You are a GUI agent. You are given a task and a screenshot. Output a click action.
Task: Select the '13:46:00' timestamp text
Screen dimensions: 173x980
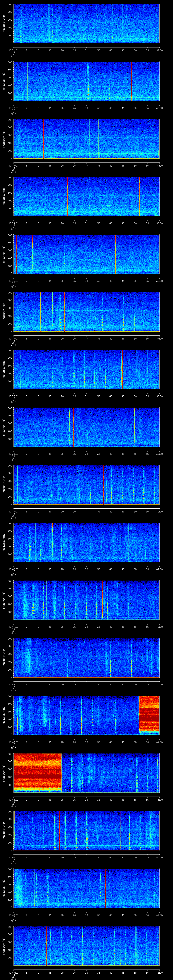point(14,915)
